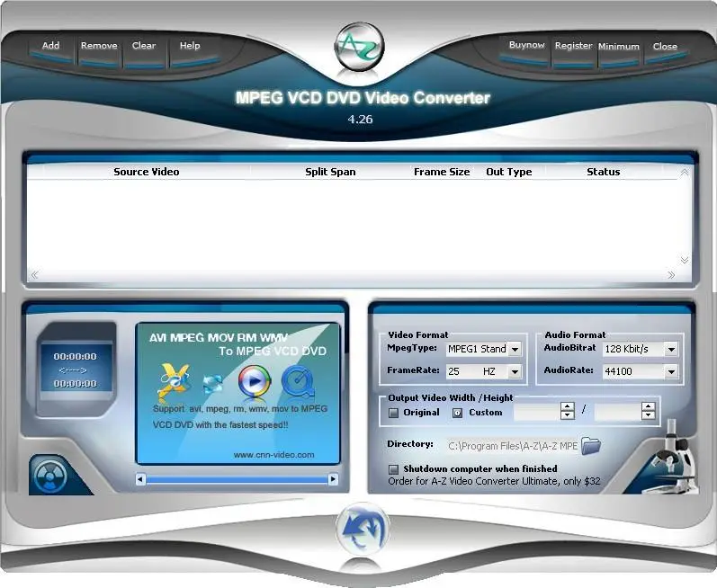Step the preview slider left with the arrow

140,479
